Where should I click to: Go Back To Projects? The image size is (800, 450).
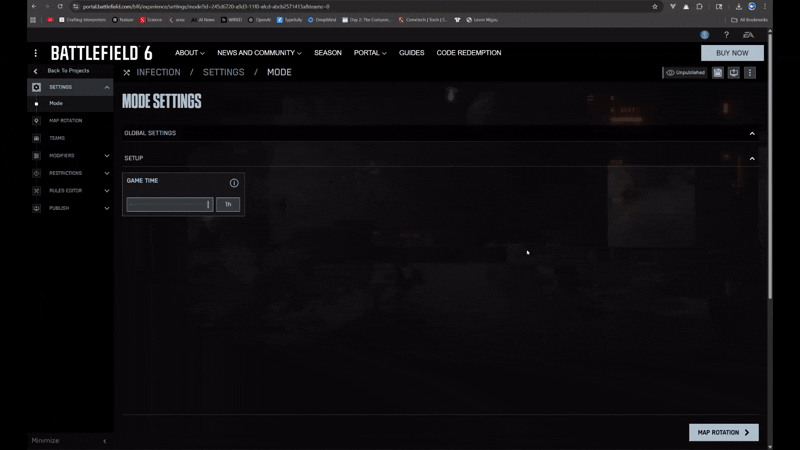point(68,71)
